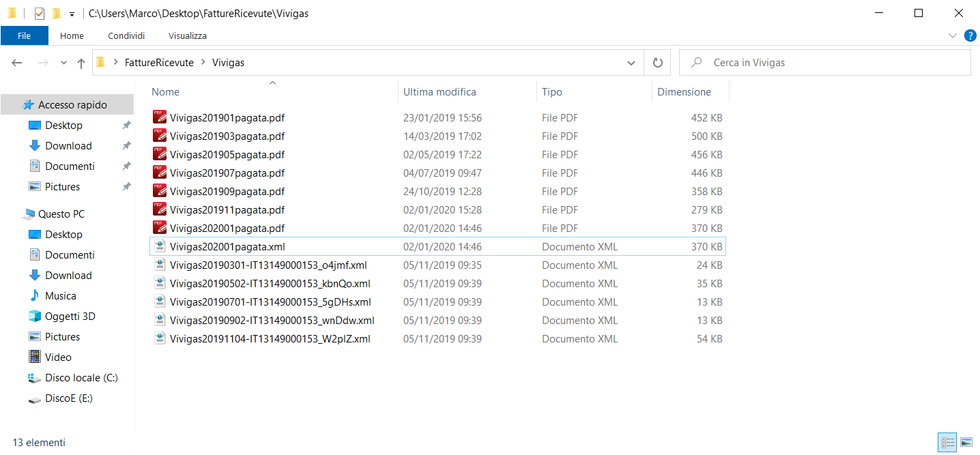
Task: Click pin icon next to Download
Action: pyautogui.click(x=126, y=146)
